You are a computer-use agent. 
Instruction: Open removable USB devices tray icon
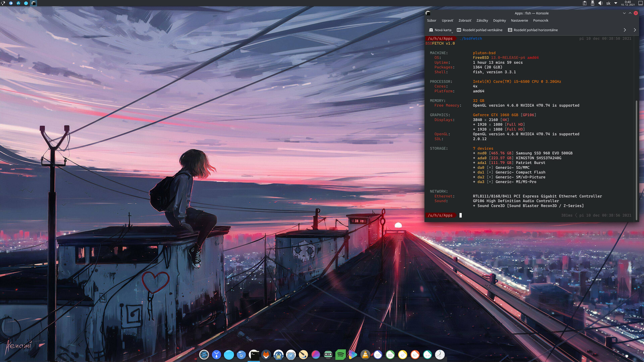(x=592, y=3)
